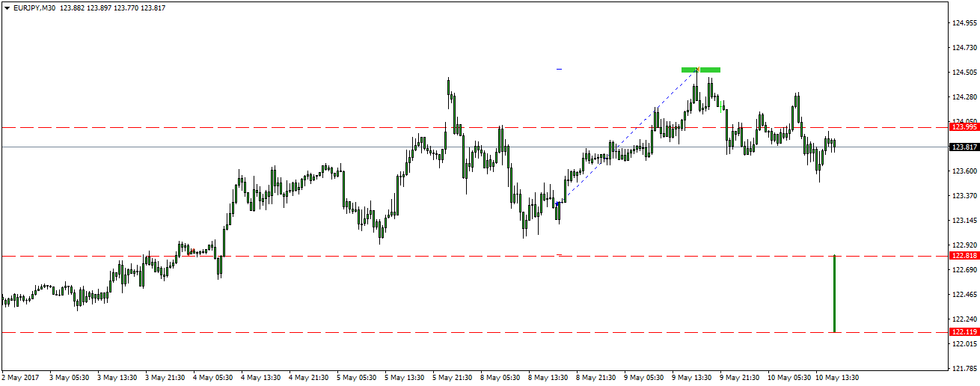Click the black 123.817 current price label
Image resolution: width=980 pixels, height=386 pixels.
(x=964, y=147)
